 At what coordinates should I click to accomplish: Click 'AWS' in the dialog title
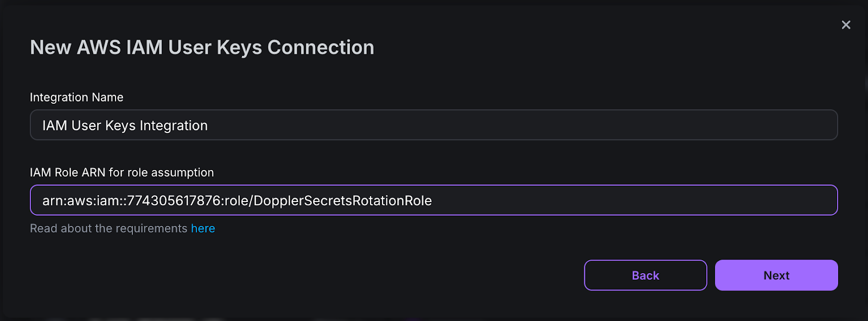click(99, 48)
